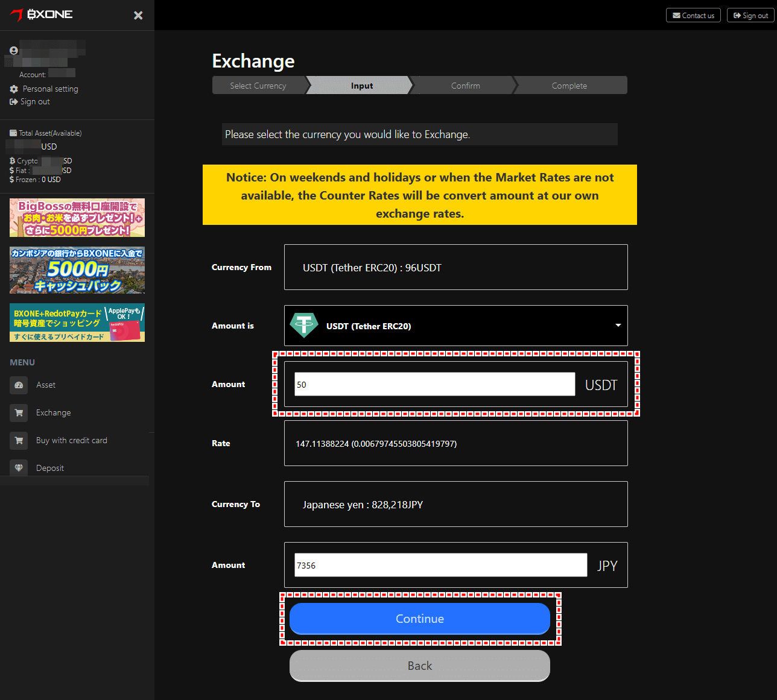Image resolution: width=777 pixels, height=700 pixels.
Task: Click the Deposit diamond icon
Action: pyautogui.click(x=19, y=468)
